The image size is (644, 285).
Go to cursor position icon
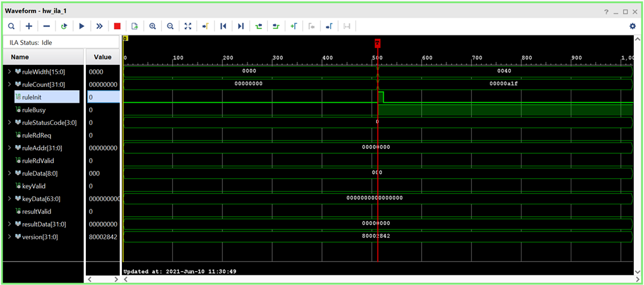pyautogui.click(x=205, y=26)
